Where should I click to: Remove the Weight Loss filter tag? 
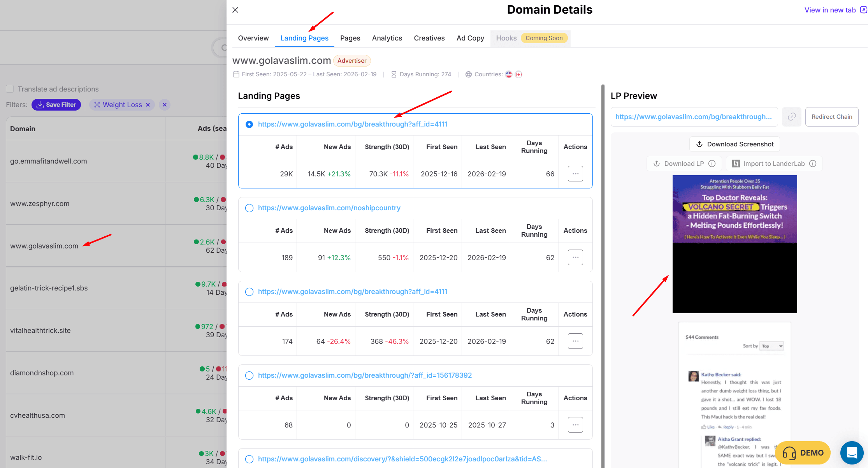[148, 105]
